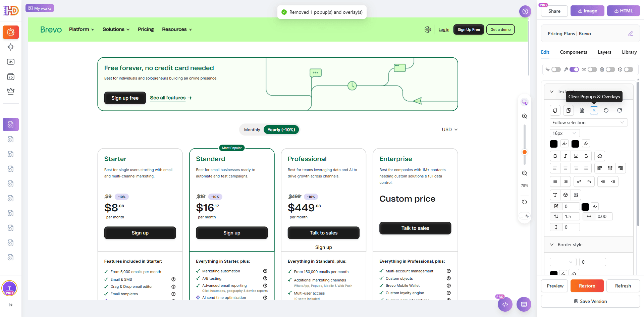The image size is (644, 317).
Task: Disable the purple wrench toggle
Action: click(574, 69)
